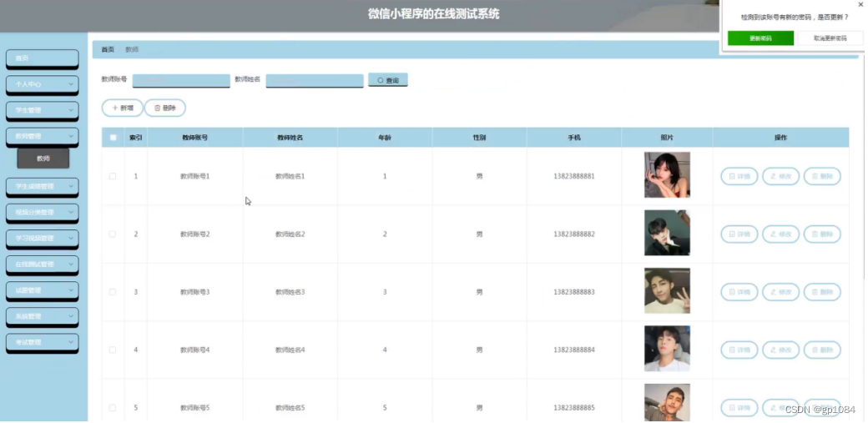
Task: Expand the 学习视频管理 sidebar menu
Action: (42, 239)
